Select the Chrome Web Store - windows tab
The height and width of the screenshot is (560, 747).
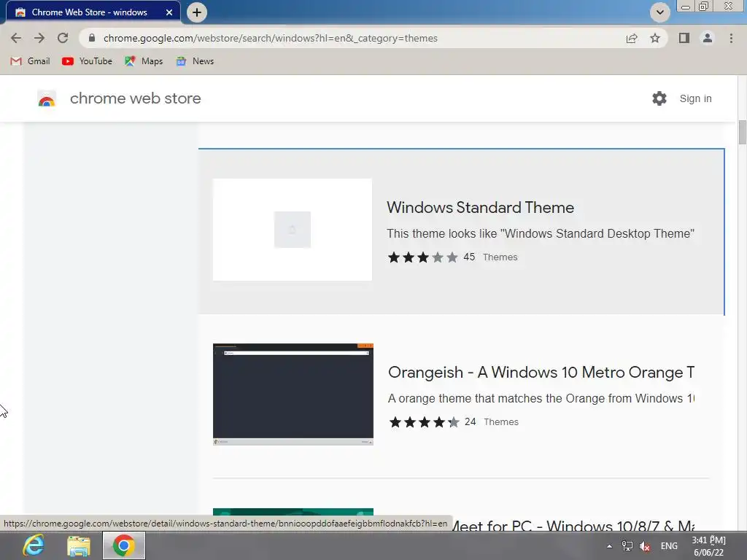pyautogui.click(x=93, y=12)
